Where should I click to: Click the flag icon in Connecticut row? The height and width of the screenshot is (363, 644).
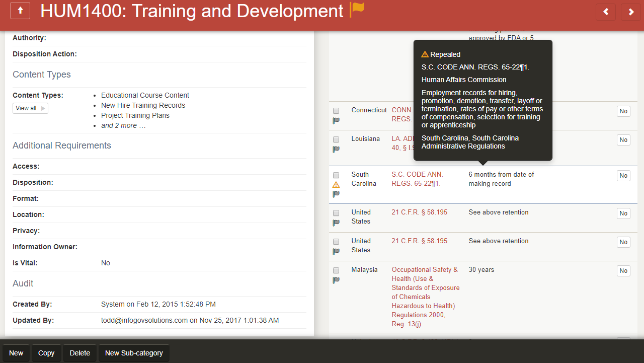tap(336, 121)
